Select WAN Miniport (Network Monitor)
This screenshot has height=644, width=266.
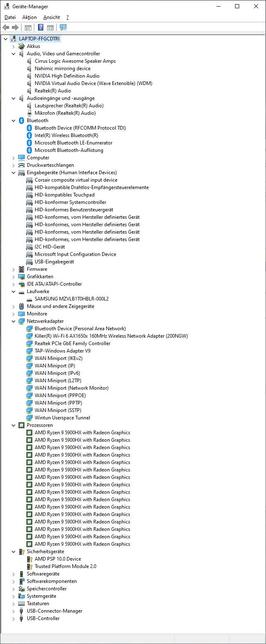[71, 388]
